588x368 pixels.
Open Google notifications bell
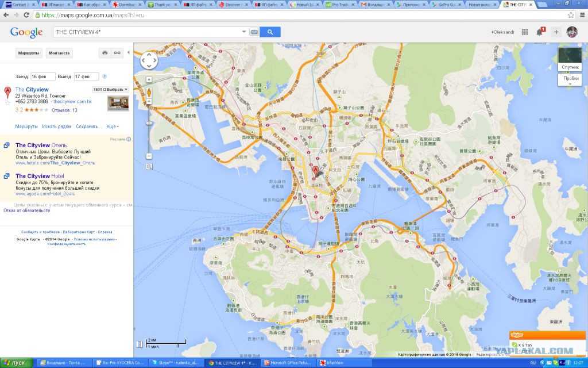[540, 32]
